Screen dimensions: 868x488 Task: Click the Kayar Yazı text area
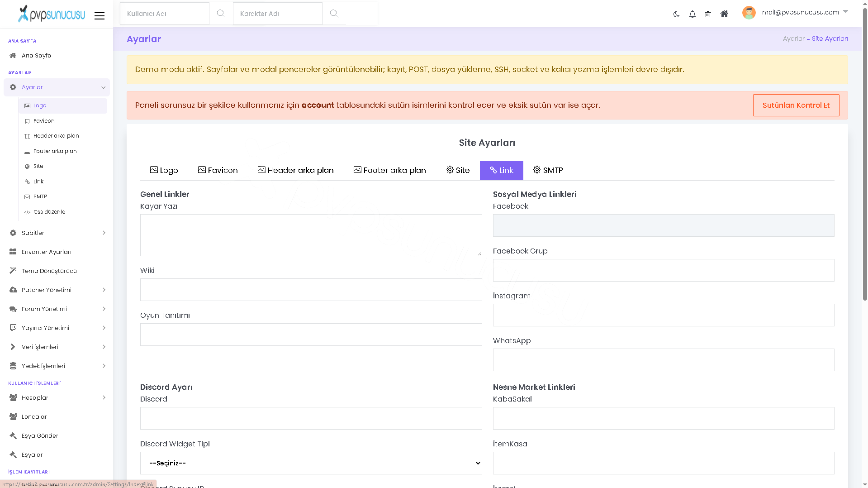pyautogui.click(x=311, y=235)
